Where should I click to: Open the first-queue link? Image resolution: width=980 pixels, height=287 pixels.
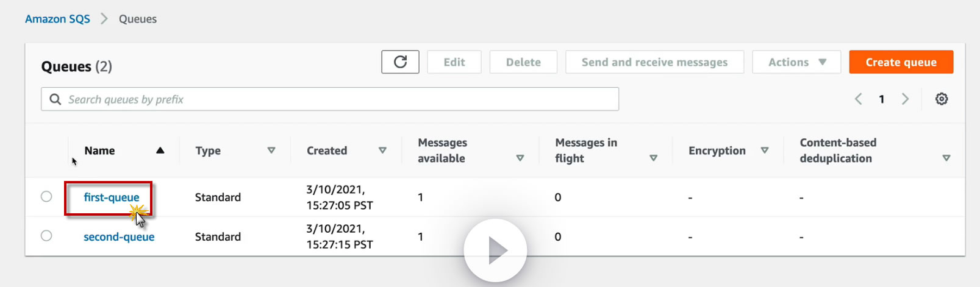[x=112, y=197]
